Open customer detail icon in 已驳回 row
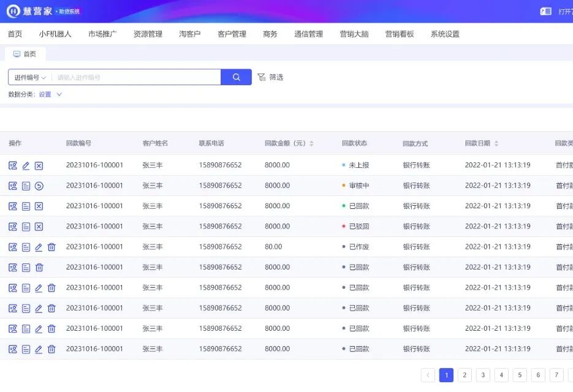This screenshot has height=392, width=573. click(x=13, y=227)
